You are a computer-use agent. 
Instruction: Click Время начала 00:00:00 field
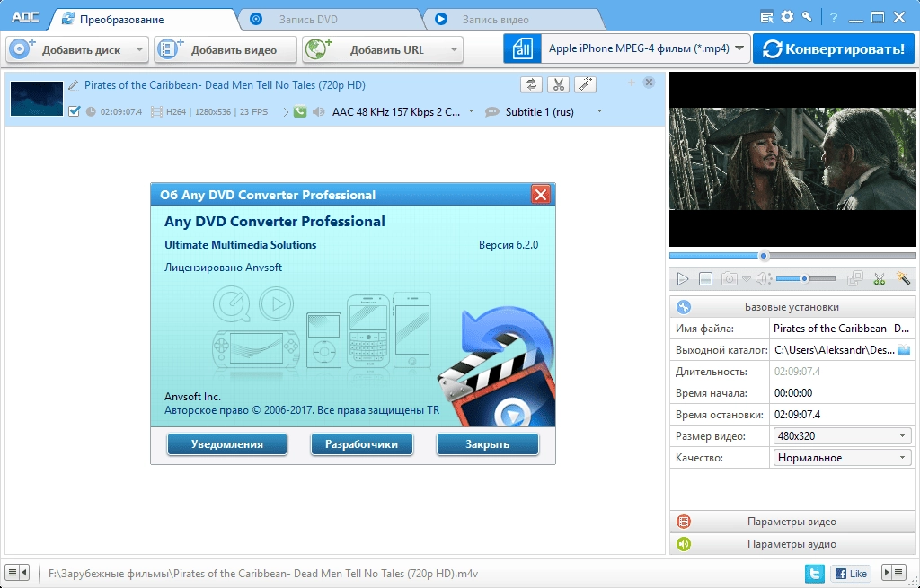point(842,393)
